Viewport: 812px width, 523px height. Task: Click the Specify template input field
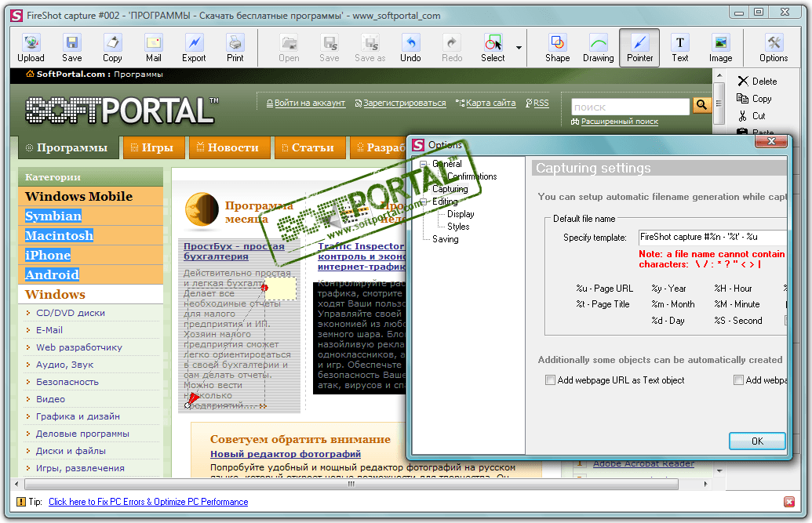coord(712,237)
